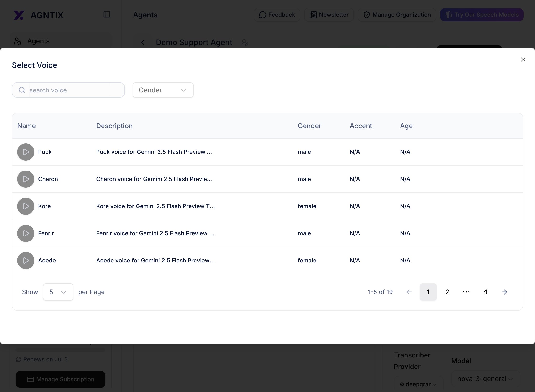Image resolution: width=535 pixels, height=392 pixels.
Task: Open the nova-3-general model dropdown
Action: click(485, 379)
